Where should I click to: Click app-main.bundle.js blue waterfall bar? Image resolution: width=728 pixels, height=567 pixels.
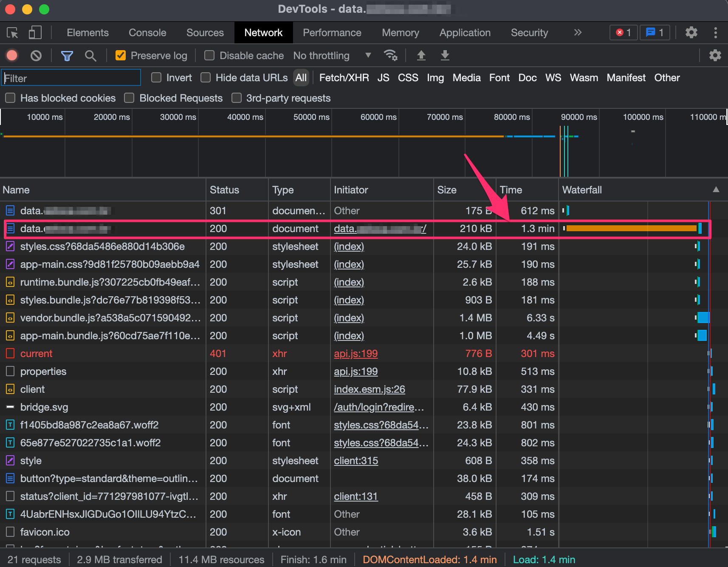pyautogui.click(x=702, y=335)
